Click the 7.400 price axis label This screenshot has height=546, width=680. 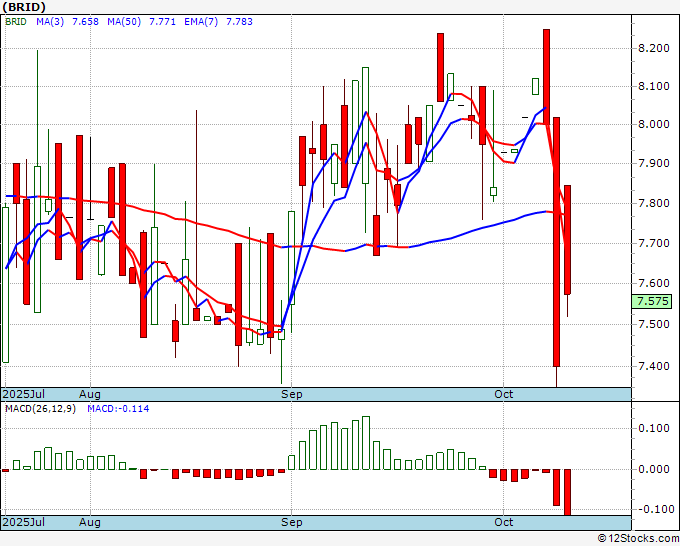tap(654, 366)
